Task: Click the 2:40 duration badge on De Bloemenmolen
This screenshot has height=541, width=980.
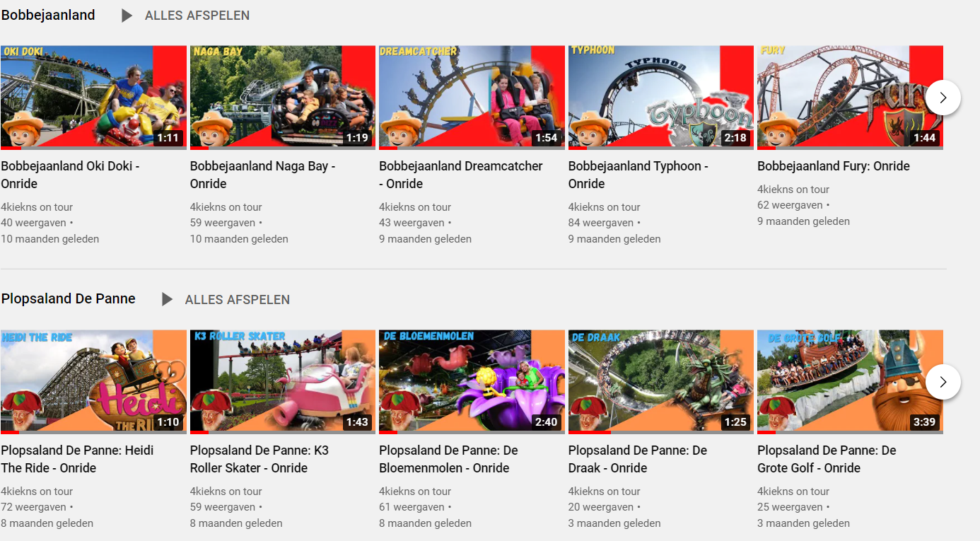Action: (x=546, y=422)
